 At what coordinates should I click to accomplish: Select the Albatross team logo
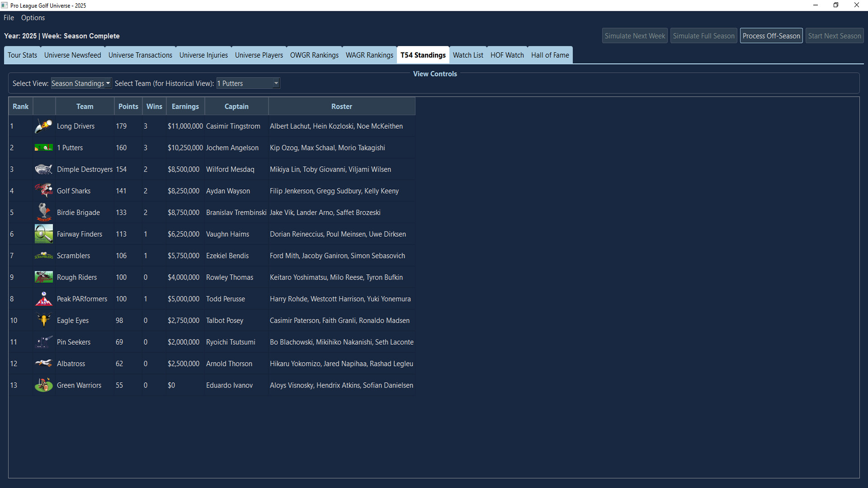click(x=43, y=363)
